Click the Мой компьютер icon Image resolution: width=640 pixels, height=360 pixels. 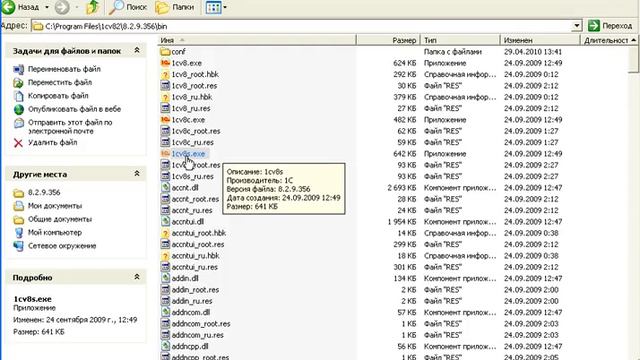pos(18,233)
